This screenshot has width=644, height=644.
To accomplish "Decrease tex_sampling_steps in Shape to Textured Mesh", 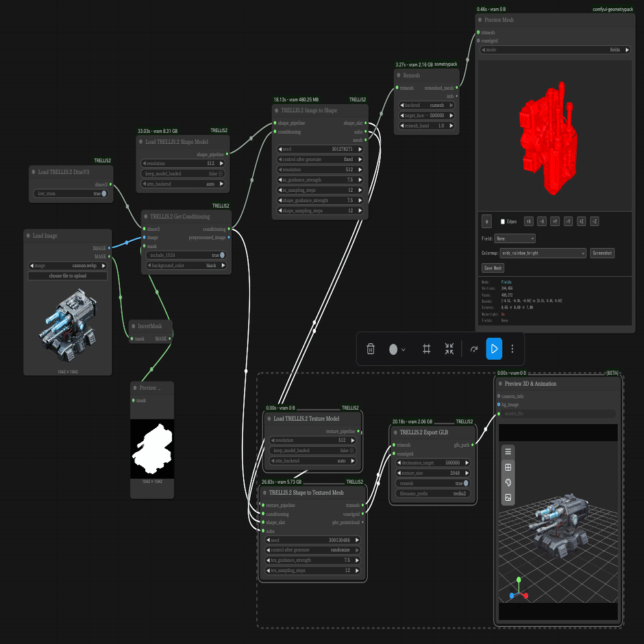I will tap(268, 571).
